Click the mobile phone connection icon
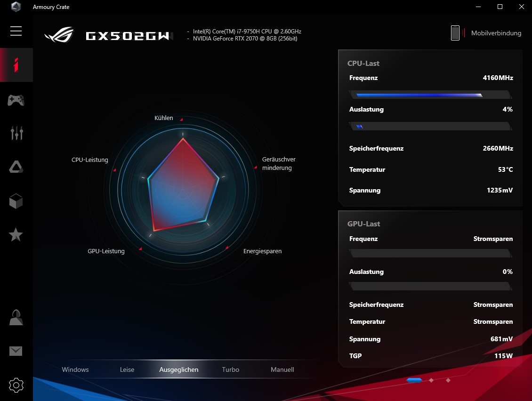Image resolution: width=532 pixels, height=401 pixels. coord(455,33)
